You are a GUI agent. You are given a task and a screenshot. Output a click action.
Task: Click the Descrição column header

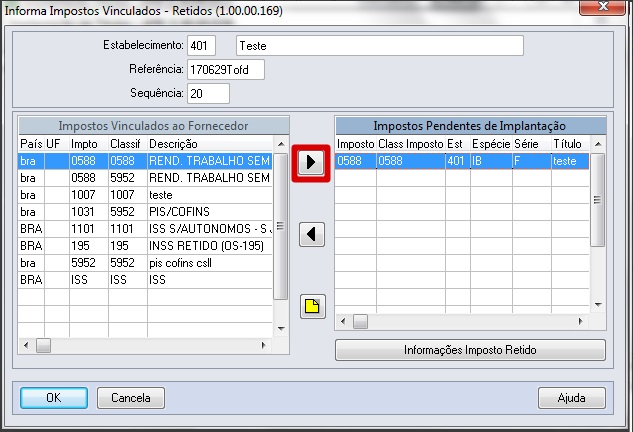pyautogui.click(x=210, y=144)
